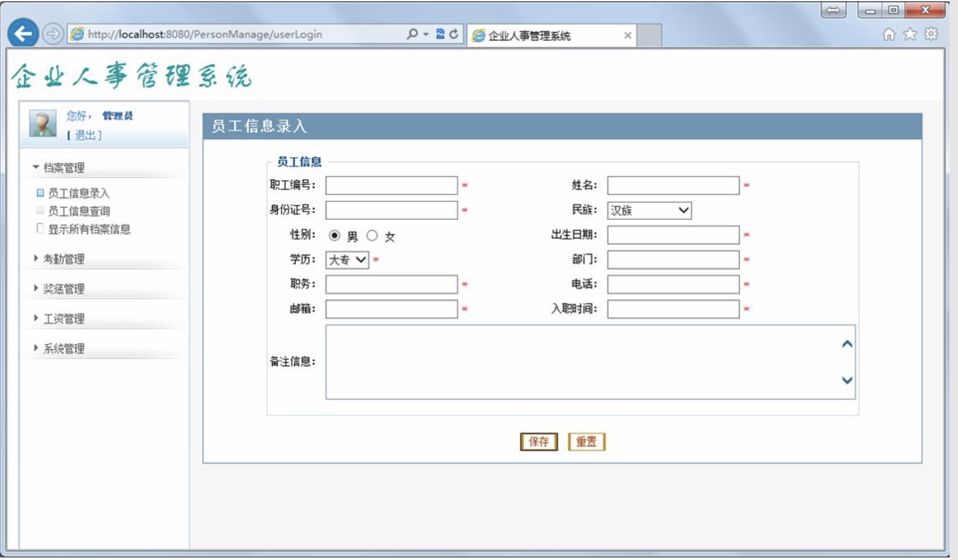Expand the 考勤管理 menu section
This screenshot has width=958, height=560.
click(64, 259)
